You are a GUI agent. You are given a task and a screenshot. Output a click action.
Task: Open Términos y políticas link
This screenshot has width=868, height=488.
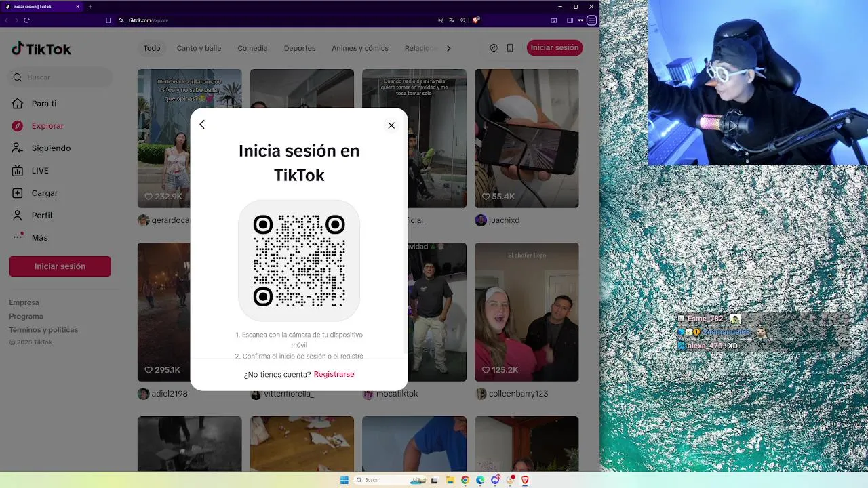[x=43, y=330]
